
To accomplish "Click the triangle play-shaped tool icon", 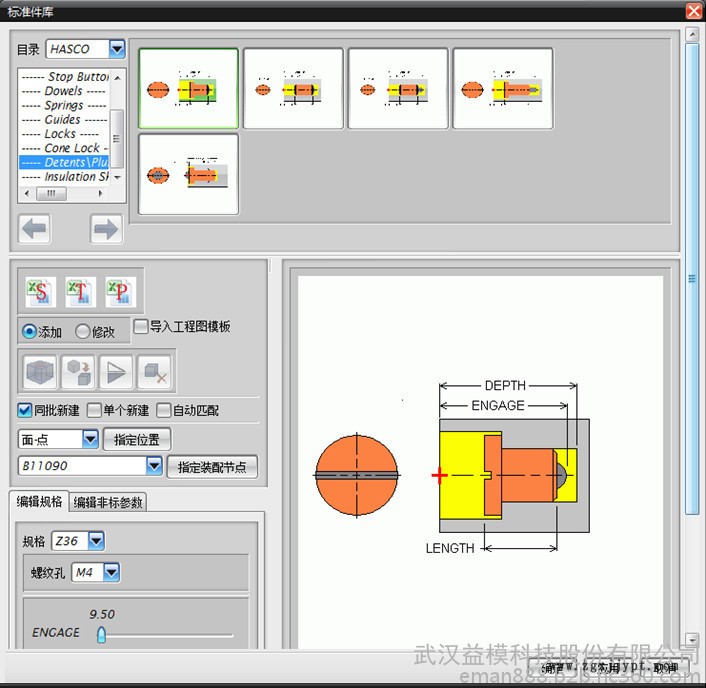I will tap(117, 372).
